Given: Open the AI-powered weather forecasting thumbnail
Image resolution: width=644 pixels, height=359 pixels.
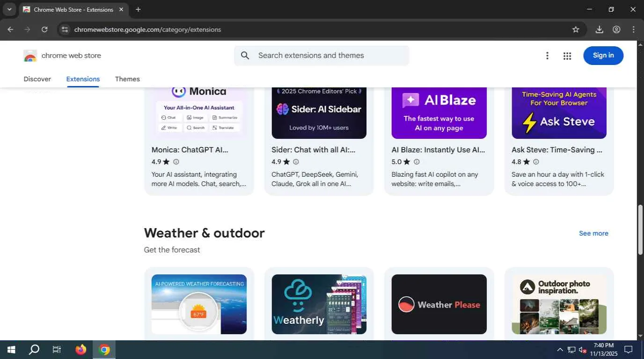Looking at the screenshot, I should (x=199, y=304).
